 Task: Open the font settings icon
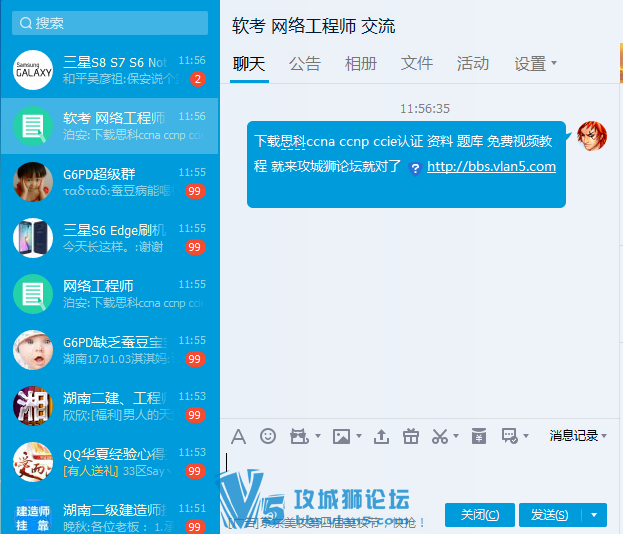click(238, 436)
